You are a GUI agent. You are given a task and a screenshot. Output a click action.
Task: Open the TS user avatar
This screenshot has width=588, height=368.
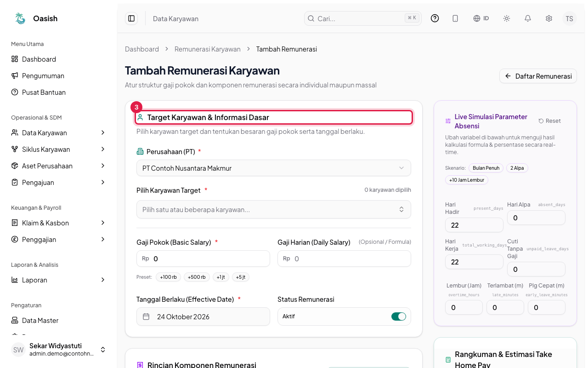tap(570, 18)
